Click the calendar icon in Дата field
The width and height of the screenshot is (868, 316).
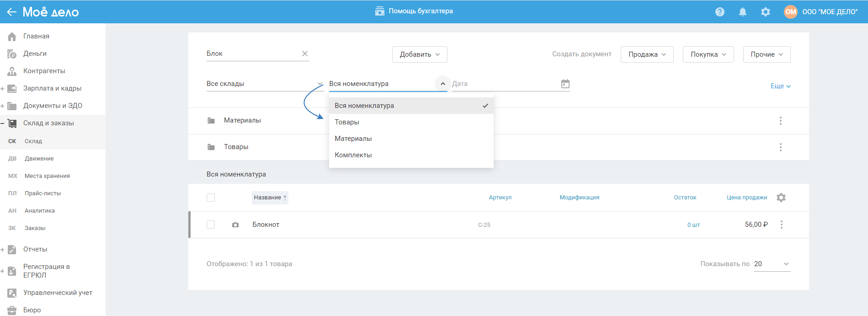tap(565, 84)
